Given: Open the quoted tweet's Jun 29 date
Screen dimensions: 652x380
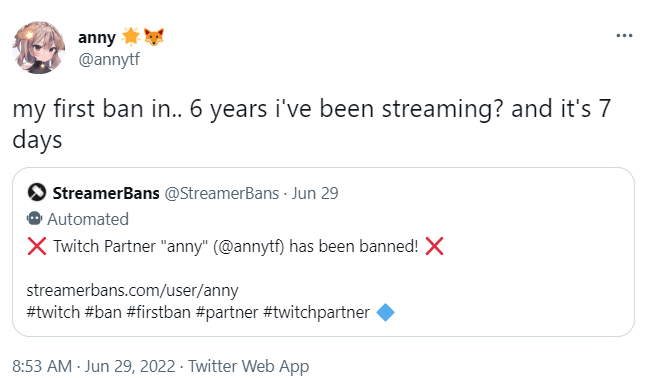Looking at the screenshot, I should 315,193.
